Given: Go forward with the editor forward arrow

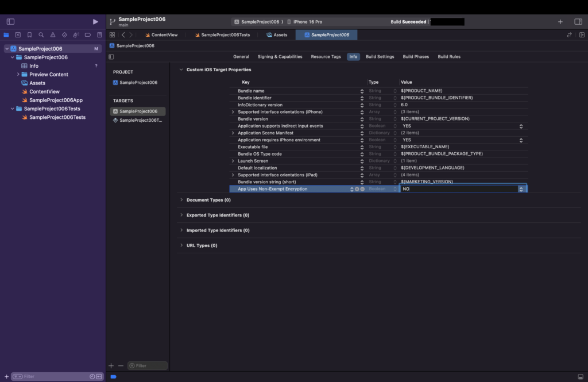Looking at the screenshot, I should click(x=131, y=35).
